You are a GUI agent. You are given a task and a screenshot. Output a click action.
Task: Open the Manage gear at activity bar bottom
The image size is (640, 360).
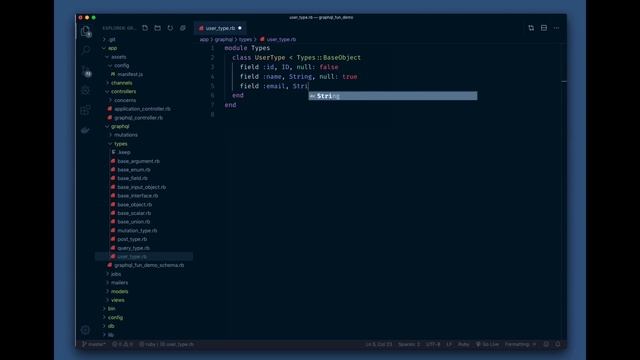[x=85, y=329]
